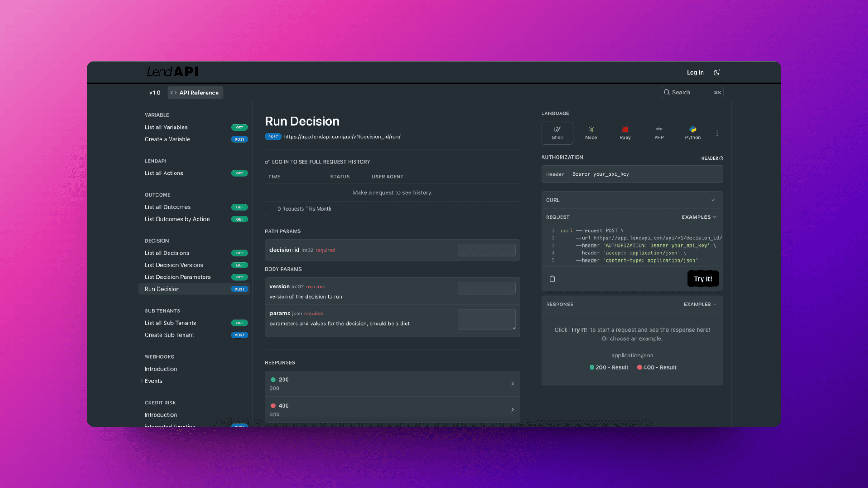The width and height of the screenshot is (868, 488).
Task: Click the decision id input field
Action: (x=486, y=250)
